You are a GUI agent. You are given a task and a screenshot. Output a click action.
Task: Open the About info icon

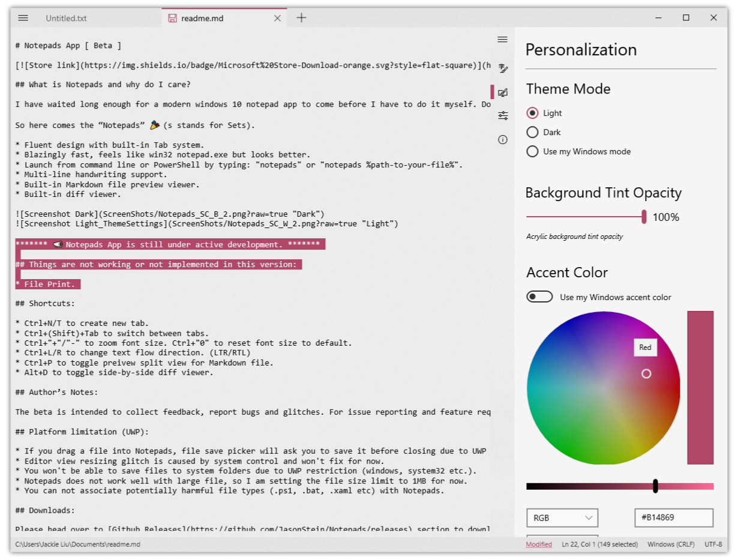[503, 140]
